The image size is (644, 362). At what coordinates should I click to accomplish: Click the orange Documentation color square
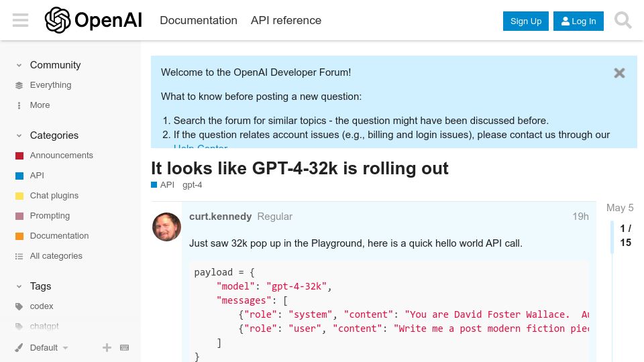19,236
